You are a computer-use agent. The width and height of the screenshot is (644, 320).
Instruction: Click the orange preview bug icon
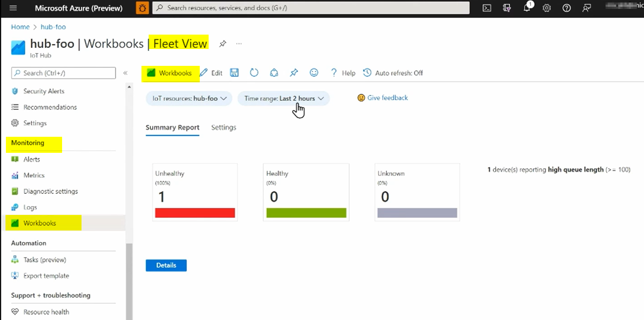(142, 8)
